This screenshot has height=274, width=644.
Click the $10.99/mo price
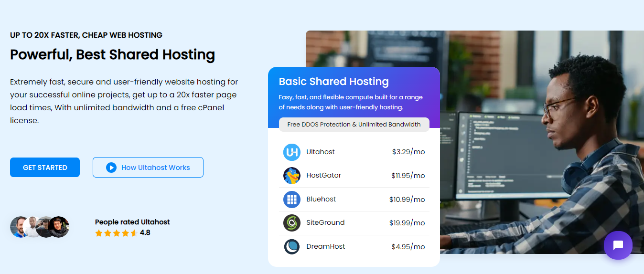(x=407, y=200)
